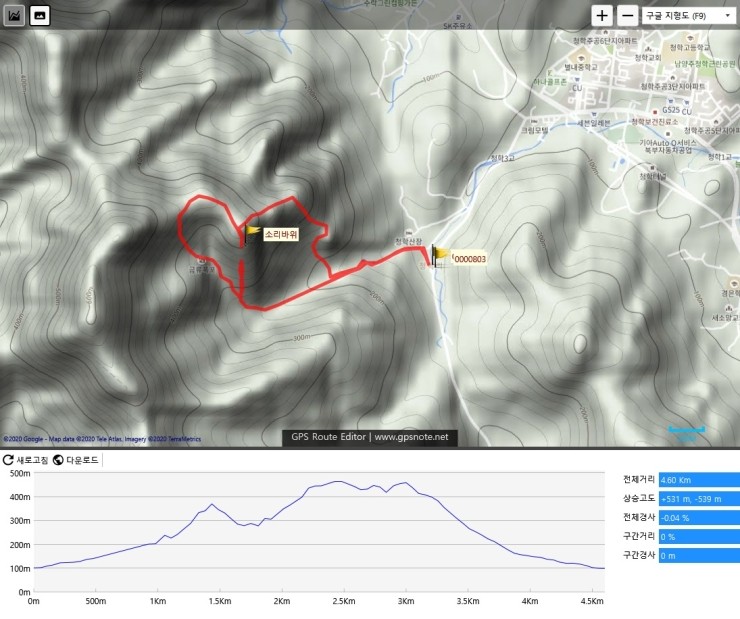Switch to the image view icon
Viewport: 740px width, 619px height.
coord(40,16)
